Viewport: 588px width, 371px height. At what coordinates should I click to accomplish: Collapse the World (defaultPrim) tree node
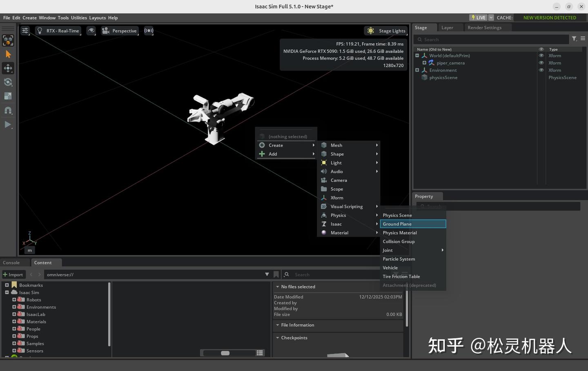coord(417,56)
